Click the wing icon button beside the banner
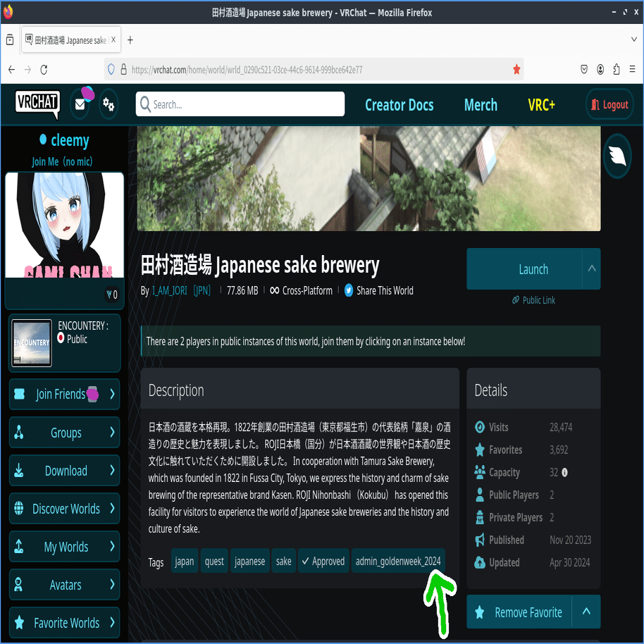This screenshot has height=644, width=644. [617, 156]
